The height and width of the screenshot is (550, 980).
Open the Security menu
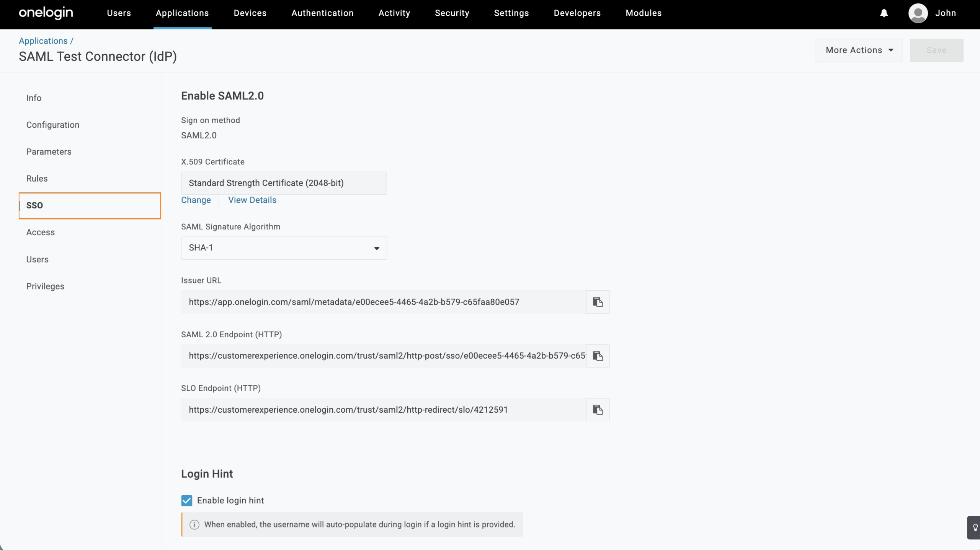point(452,13)
